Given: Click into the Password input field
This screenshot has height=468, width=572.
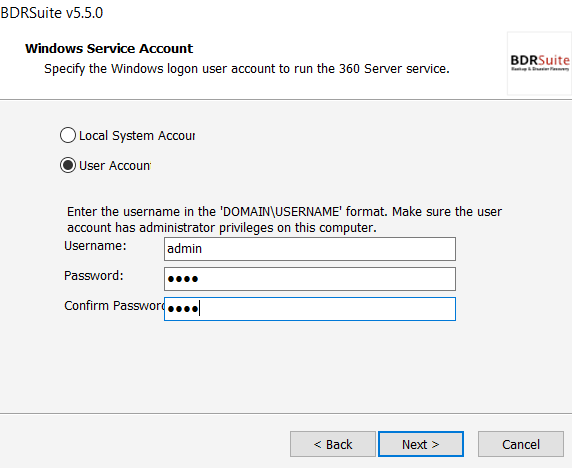Looking at the screenshot, I should (x=310, y=279).
